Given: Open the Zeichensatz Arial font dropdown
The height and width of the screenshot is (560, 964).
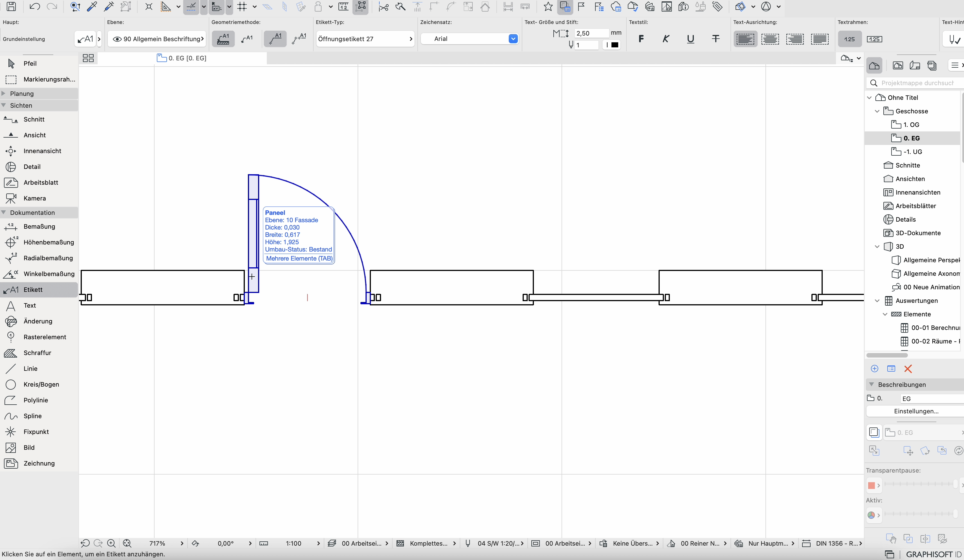Looking at the screenshot, I should pyautogui.click(x=469, y=39).
